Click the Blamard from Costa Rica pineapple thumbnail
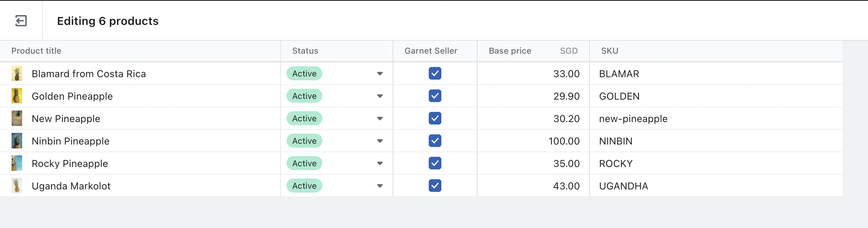868x228 pixels. 17,73
